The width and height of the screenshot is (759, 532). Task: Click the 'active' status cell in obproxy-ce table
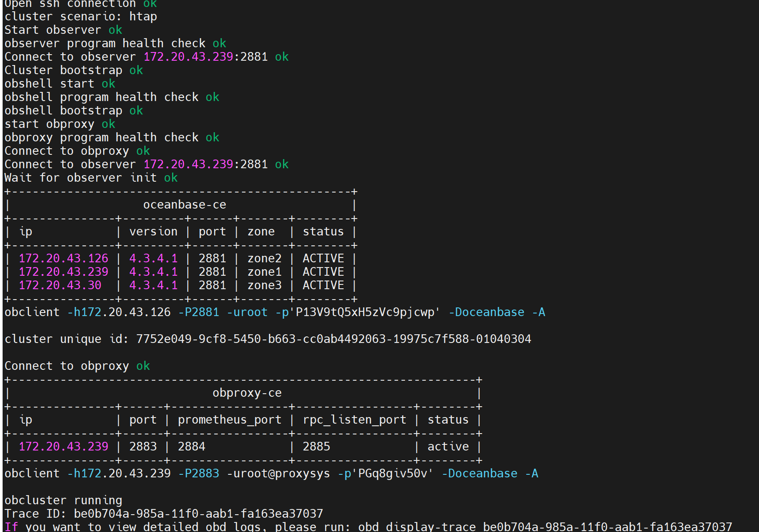pos(448,447)
